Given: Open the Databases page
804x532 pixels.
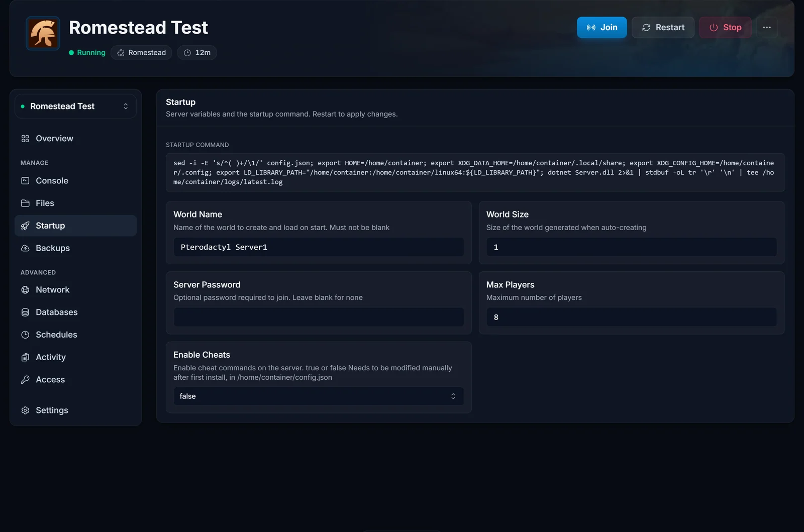Looking at the screenshot, I should (x=75, y=312).
